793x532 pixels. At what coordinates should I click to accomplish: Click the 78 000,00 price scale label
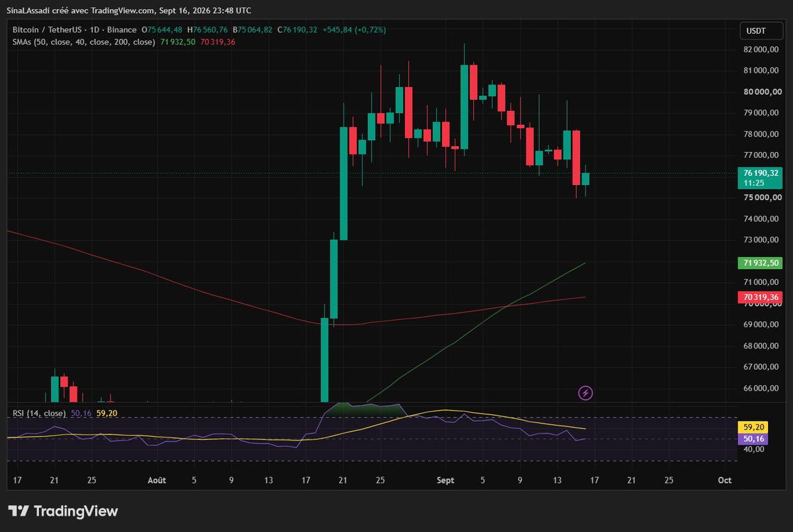761,134
